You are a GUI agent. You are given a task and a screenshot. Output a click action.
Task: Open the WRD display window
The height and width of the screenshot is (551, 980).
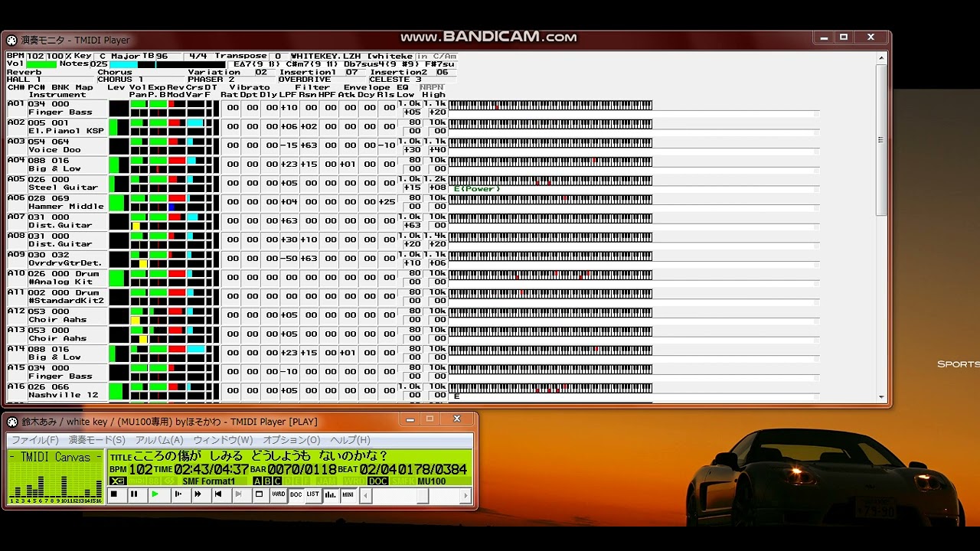[x=279, y=495]
